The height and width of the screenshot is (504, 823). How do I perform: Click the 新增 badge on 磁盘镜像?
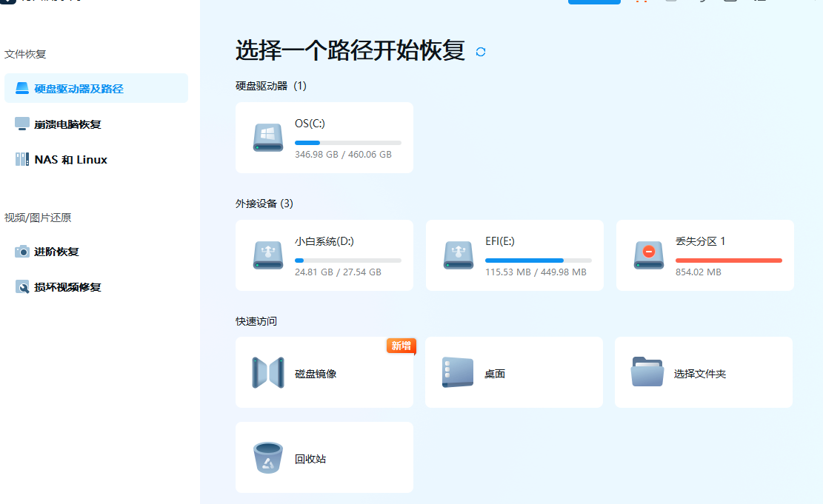pyautogui.click(x=400, y=346)
